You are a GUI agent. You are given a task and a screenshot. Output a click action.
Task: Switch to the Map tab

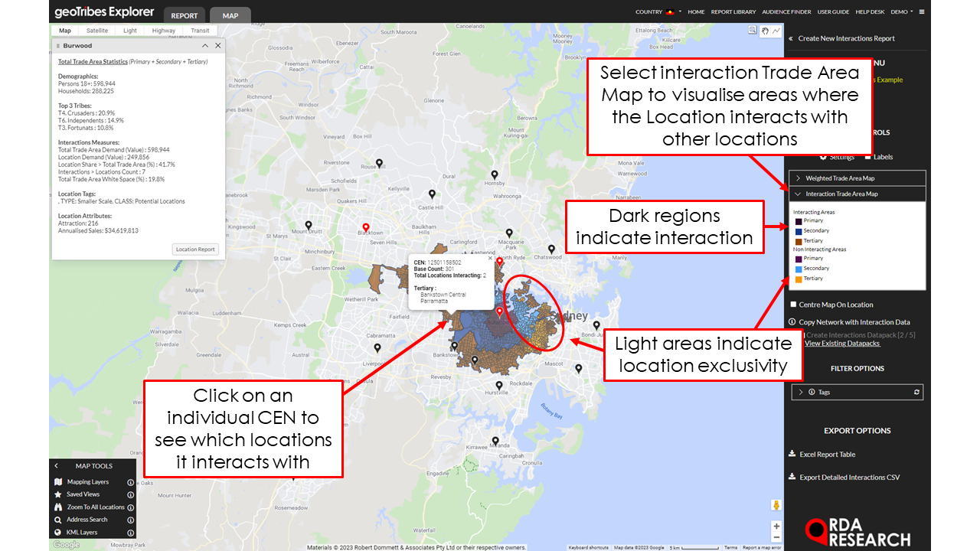pyautogui.click(x=230, y=15)
